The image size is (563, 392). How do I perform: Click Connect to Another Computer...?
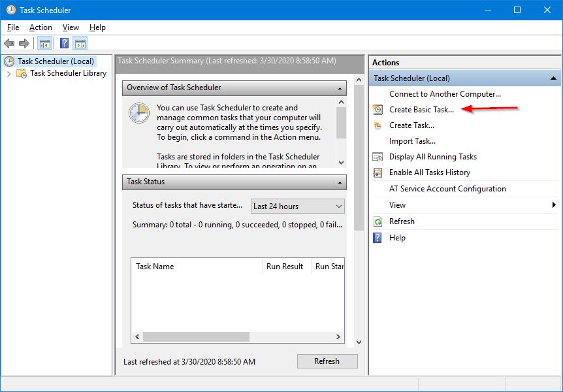(x=445, y=94)
